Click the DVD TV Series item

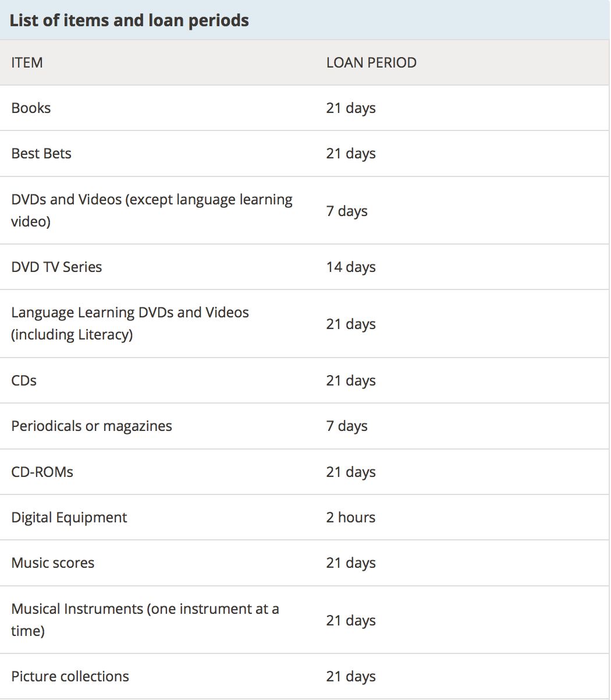(56, 267)
